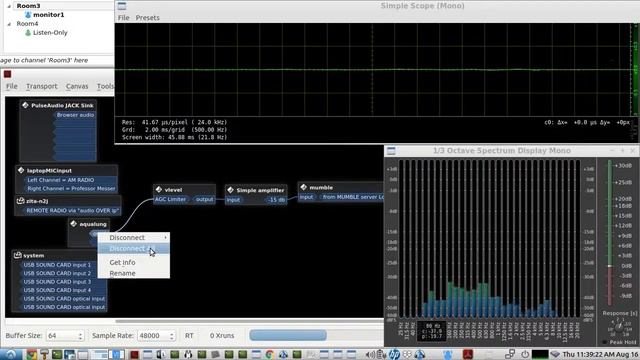Image resolution: width=640 pixels, height=360 pixels.
Task: Click the PulseAudio JACK Sink module icon
Action: pyautogui.click(x=25, y=105)
